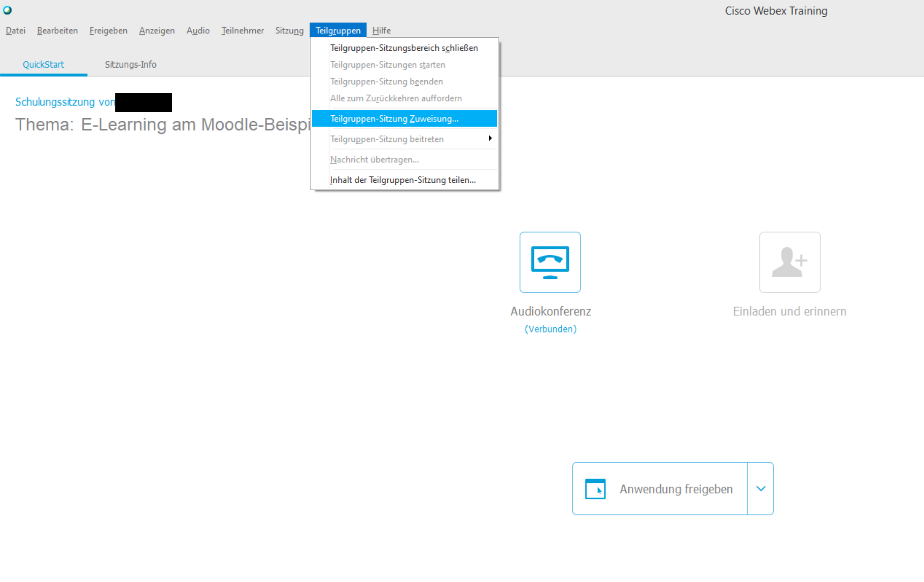The width and height of the screenshot is (924, 582).
Task: Select Inhalt der Teilgruppen-Sitzung teilen
Action: [x=403, y=180]
